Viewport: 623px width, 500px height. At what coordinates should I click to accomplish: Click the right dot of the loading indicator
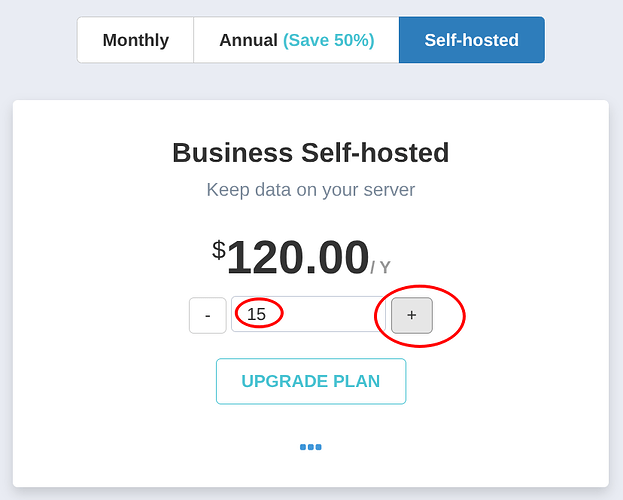[318, 447]
